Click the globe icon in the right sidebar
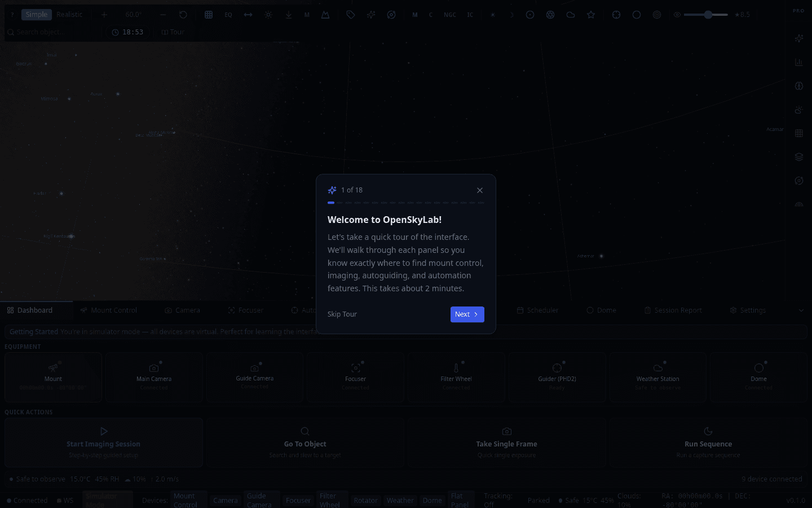812x508 pixels. tap(799, 86)
